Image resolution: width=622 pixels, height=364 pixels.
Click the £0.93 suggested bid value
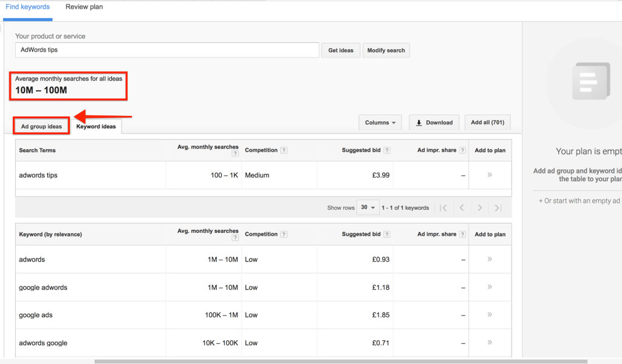pyautogui.click(x=381, y=260)
